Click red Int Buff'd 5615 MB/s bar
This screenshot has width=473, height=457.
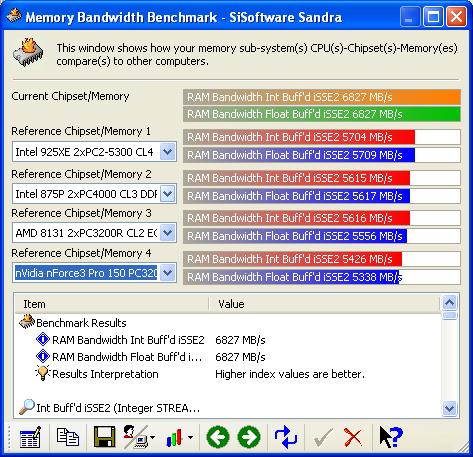[x=297, y=178]
